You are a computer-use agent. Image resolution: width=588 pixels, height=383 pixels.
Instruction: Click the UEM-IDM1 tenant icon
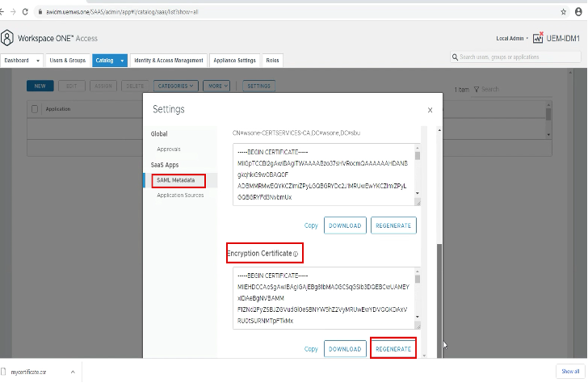point(538,38)
